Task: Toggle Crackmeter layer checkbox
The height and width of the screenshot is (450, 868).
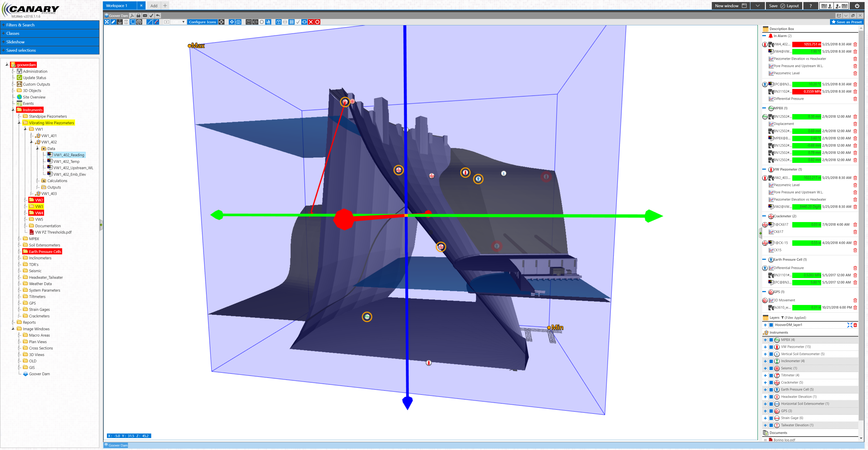Action: tap(771, 383)
